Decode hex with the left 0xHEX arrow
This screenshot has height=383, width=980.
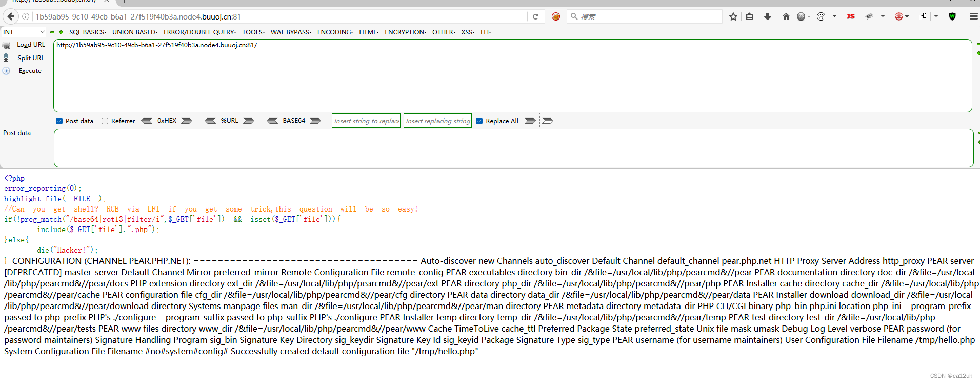[x=147, y=121]
